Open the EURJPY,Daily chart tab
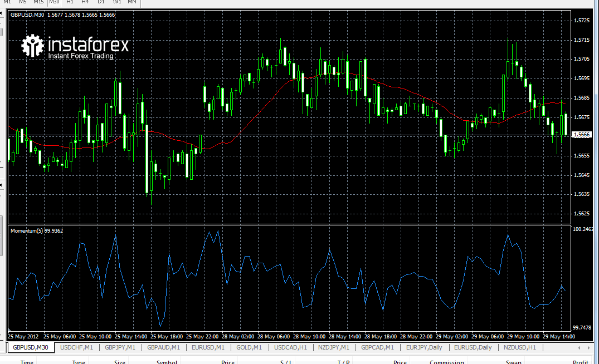 [423, 347]
